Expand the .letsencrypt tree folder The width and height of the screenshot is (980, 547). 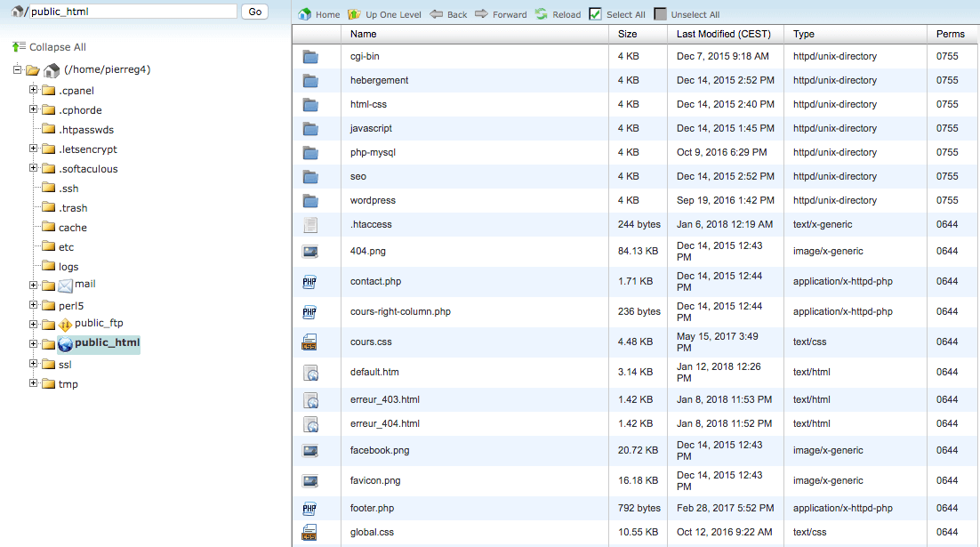pyautogui.click(x=33, y=149)
